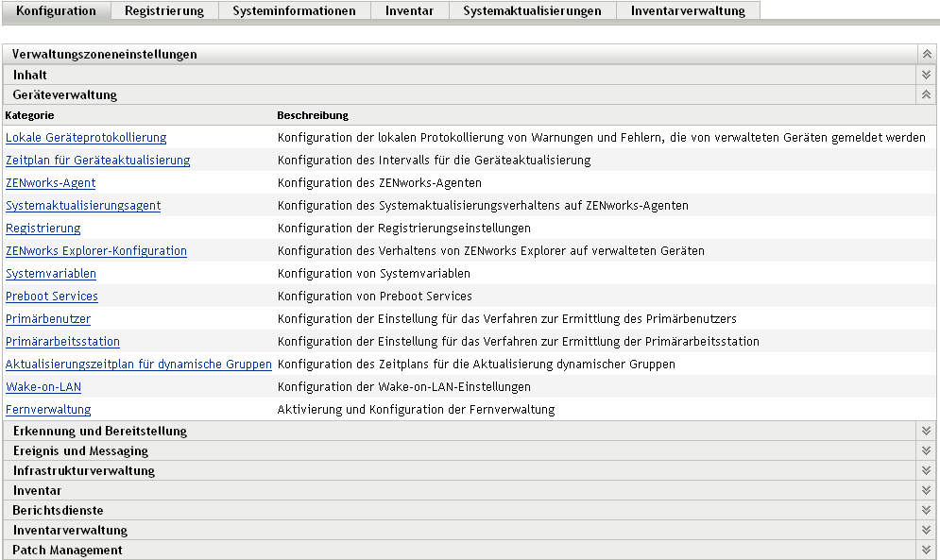Expand the Patch Management section header
940x560 pixels.
pyautogui.click(x=67, y=551)
